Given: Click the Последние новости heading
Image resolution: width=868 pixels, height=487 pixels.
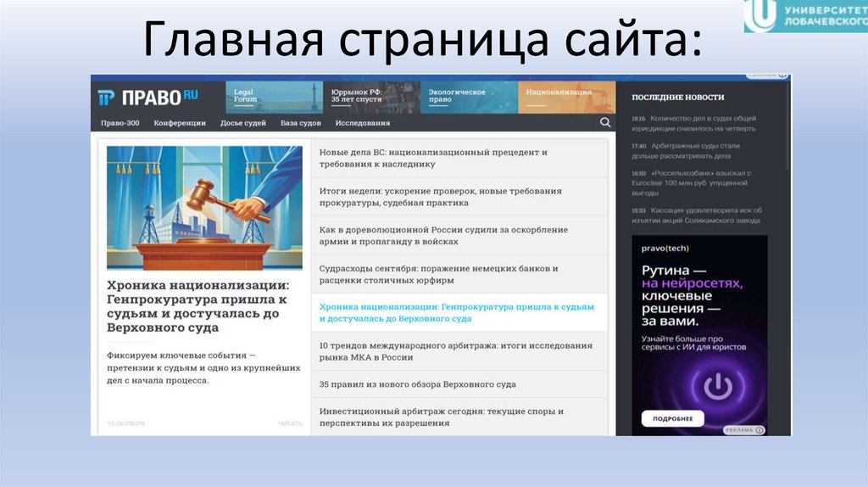Looking at the screenshot, I should 678,97.
